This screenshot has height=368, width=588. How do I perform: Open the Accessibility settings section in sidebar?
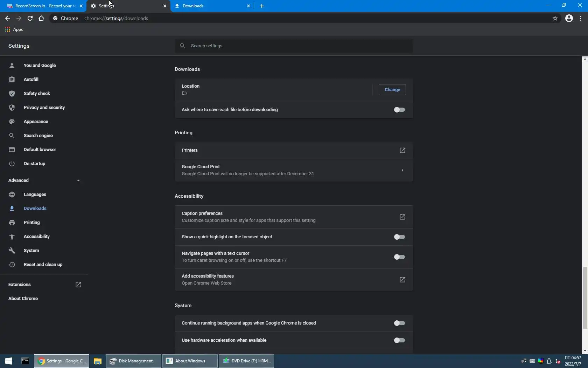(x=37, y=237)
